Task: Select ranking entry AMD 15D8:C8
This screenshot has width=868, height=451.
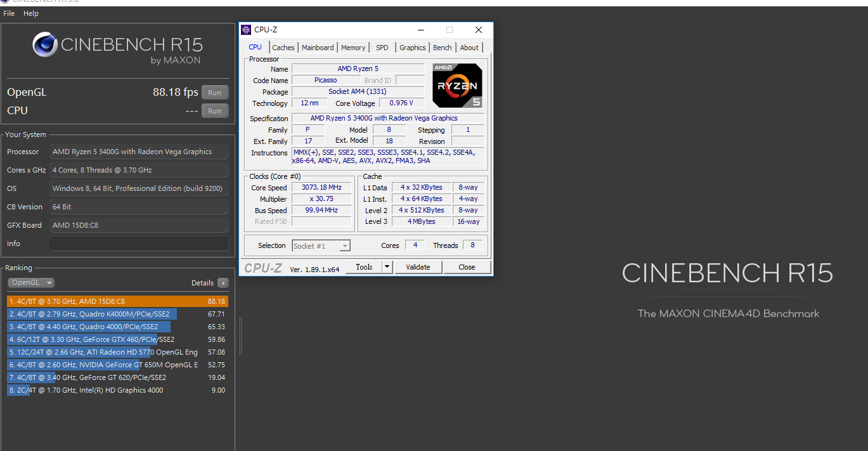Action: point(117,301)
